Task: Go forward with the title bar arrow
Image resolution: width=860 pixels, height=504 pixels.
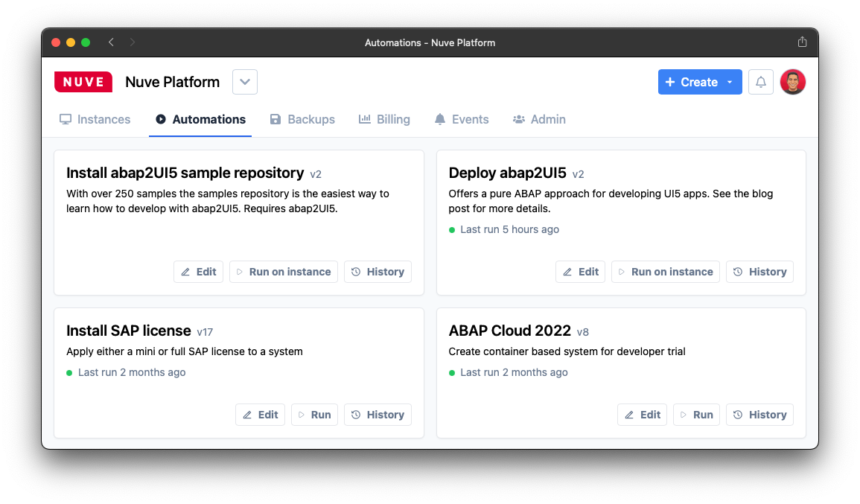Action: click(133, 42)
